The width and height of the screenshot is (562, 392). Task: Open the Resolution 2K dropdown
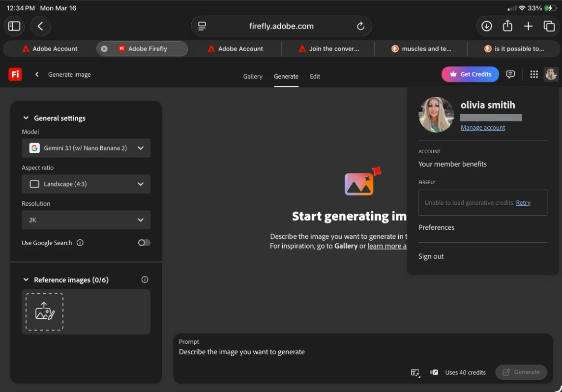coord(86,220)
